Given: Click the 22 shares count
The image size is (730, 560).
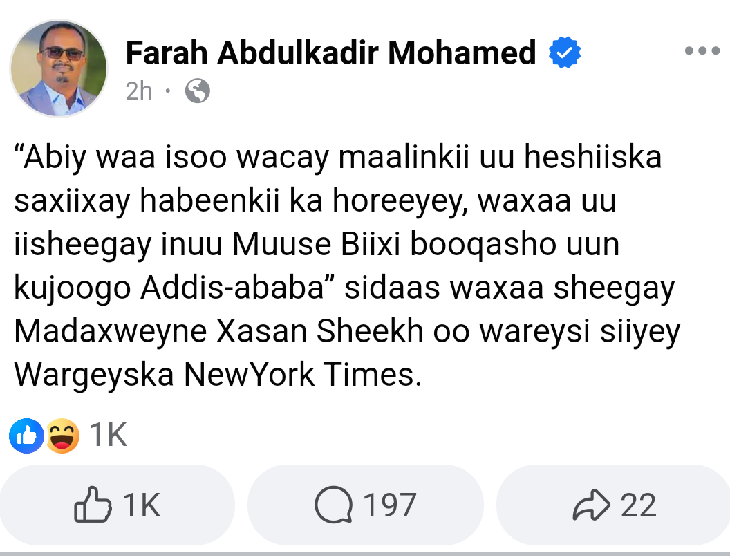Looking at the screenshot, I should 638,505.
